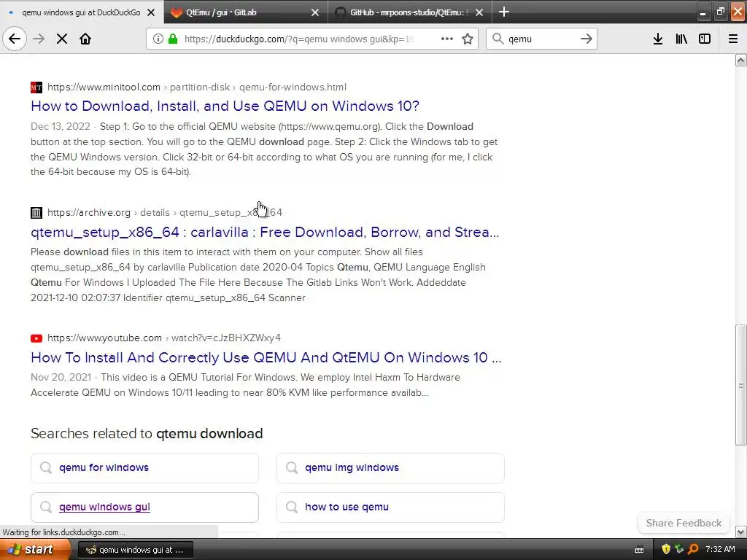Click the vertical scrollbar thumb
This screenshot has height=560, width=747.
click(740, 385)
